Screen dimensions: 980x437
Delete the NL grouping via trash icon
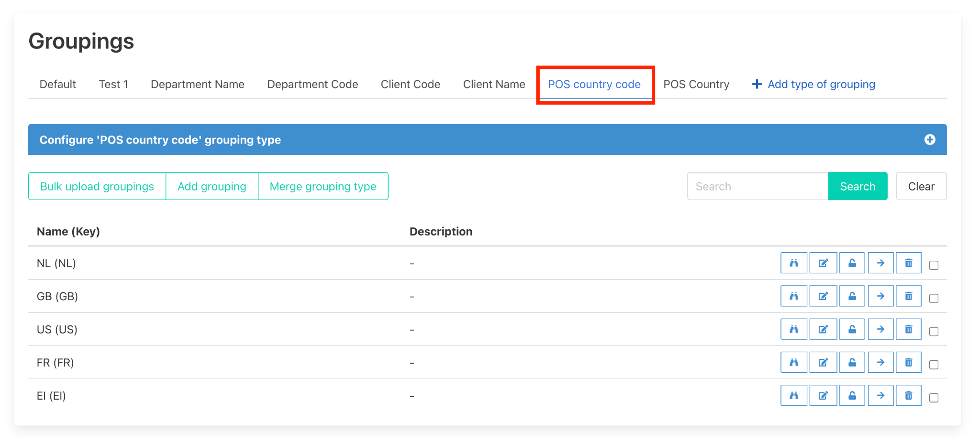coord(908,263)
